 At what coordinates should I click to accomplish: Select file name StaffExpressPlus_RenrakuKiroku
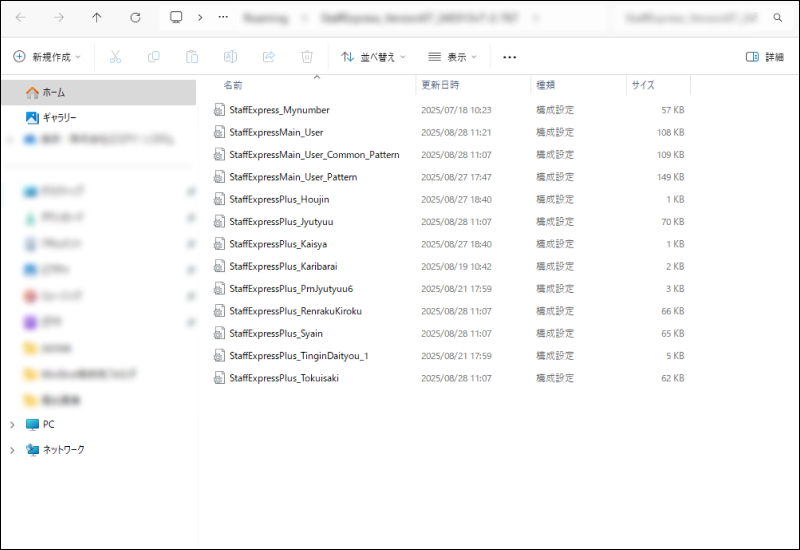point(295,311)
